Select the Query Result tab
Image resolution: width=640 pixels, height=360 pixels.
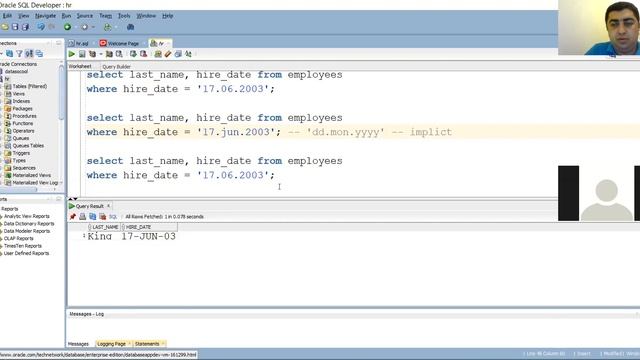89,206
